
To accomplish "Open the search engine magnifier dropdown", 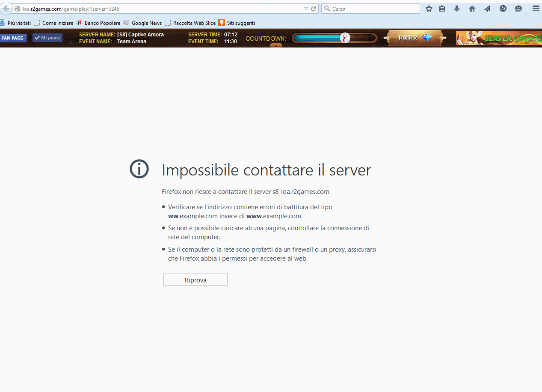I will (x=327, y=9).
